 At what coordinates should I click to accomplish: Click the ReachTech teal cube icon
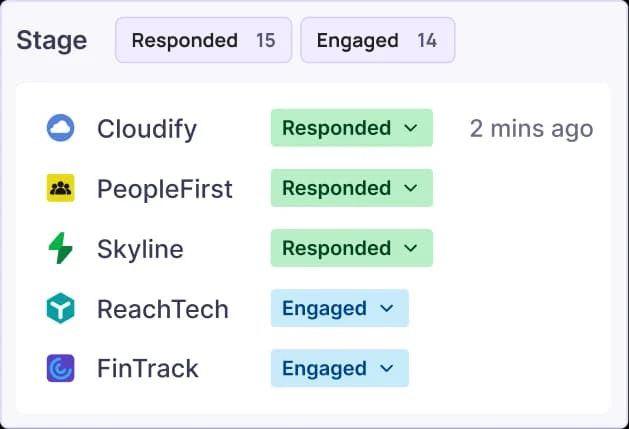[61, 308]
